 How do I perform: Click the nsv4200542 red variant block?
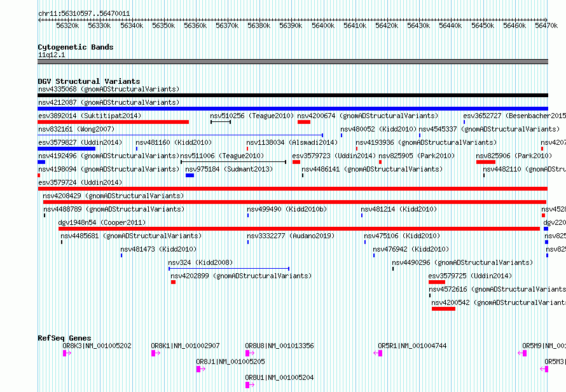pos(444,309)
